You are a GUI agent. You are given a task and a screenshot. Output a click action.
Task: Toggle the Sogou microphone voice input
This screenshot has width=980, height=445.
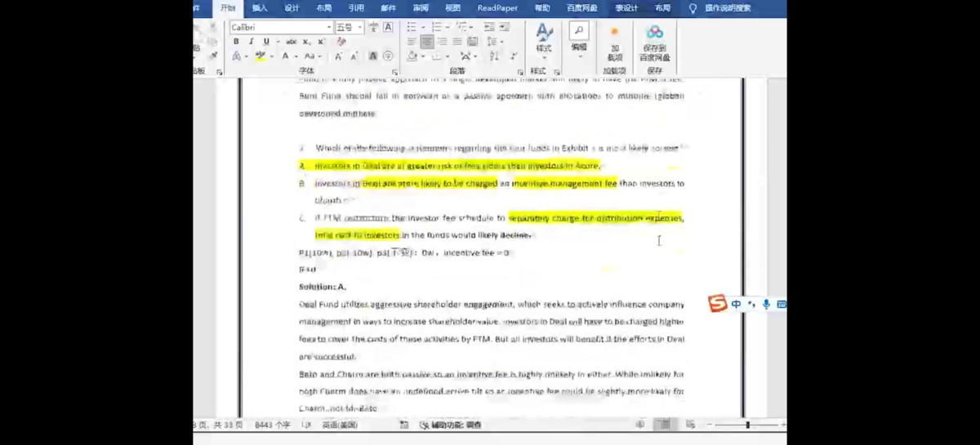pyautogui.click(x=766, y=304)
